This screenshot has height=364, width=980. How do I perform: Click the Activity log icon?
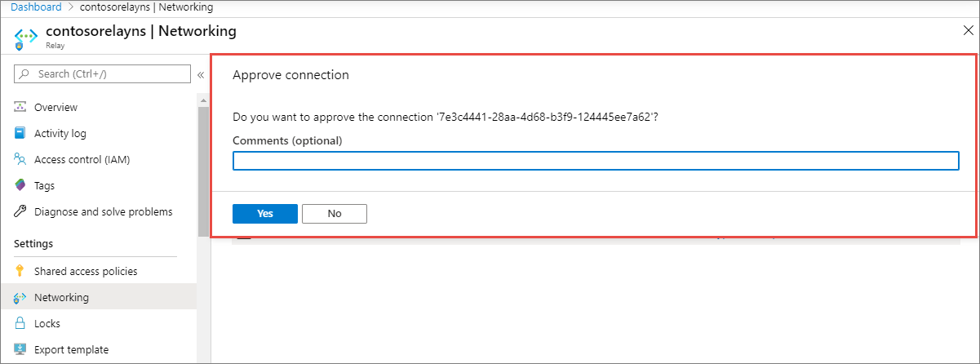[20, 133]
